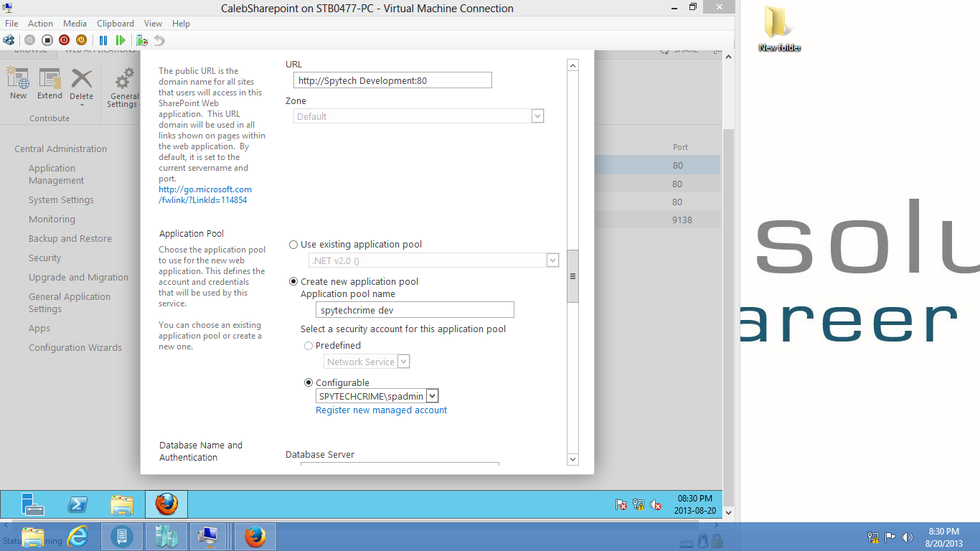Open the Clipboard menu

pyautogui.click(x=116, y=24)
